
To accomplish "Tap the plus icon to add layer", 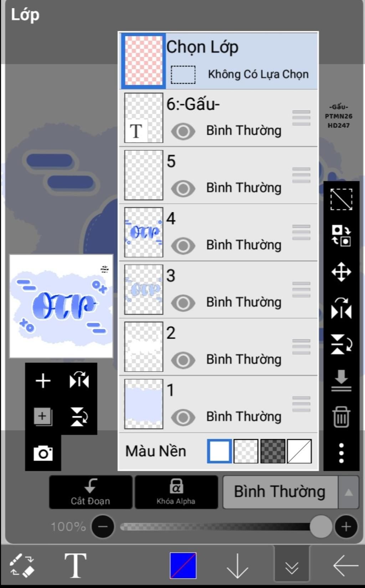I will pyautogui.click(x=43, y=380).
